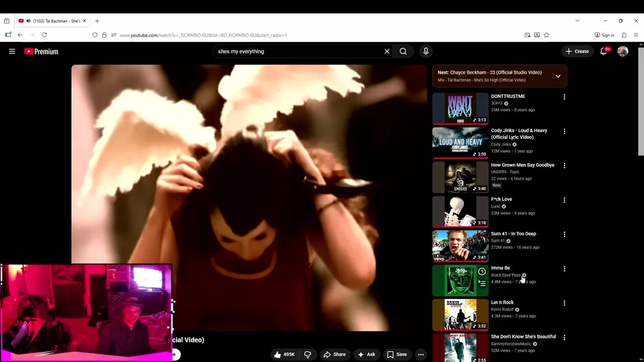Image resolution: width=644 pixels, height=362 pixels.
Task: Open She Don't Know She's Beautiful title
Action: click(523, 337)
